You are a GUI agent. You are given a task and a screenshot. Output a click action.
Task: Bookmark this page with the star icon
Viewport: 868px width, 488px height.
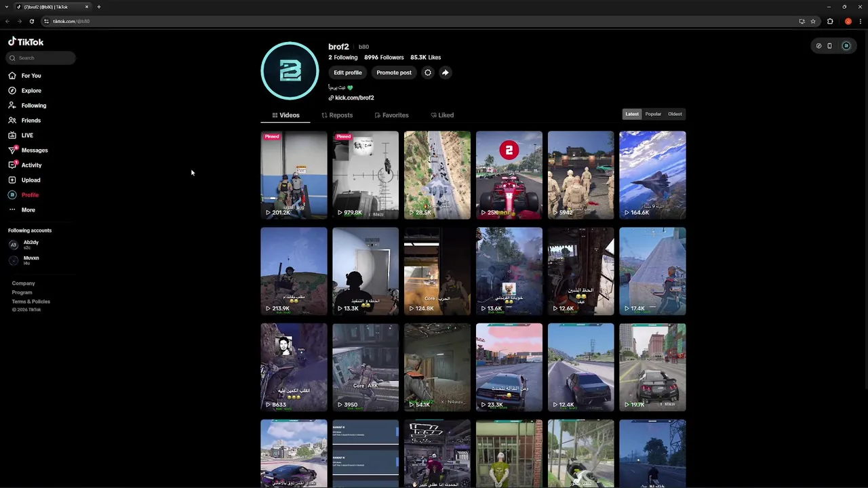[x=813, y=21]
